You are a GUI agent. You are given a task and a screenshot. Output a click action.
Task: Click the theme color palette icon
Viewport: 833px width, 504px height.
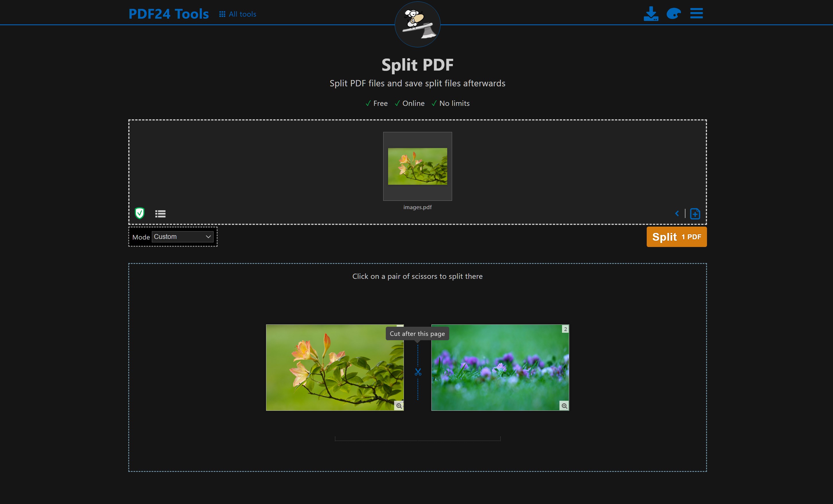(673, 14)
